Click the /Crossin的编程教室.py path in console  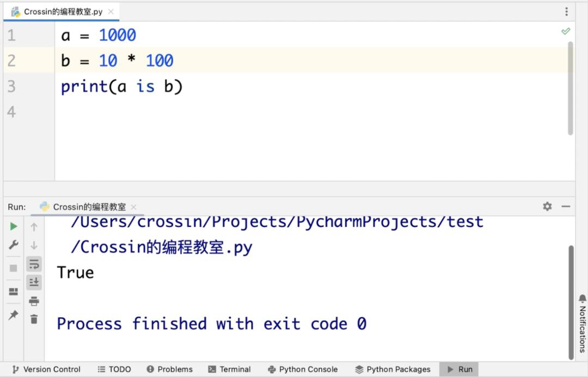tap(162, 248)
